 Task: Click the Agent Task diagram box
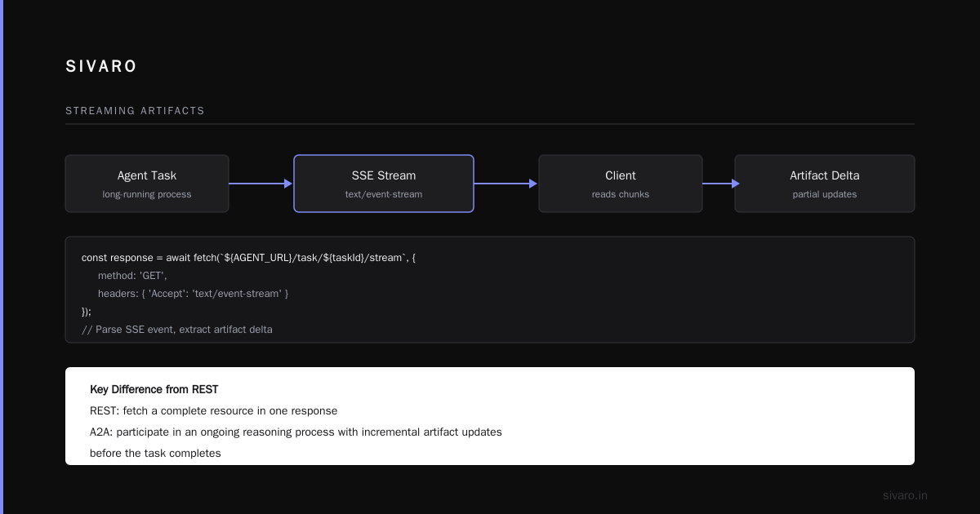[147, 184]
